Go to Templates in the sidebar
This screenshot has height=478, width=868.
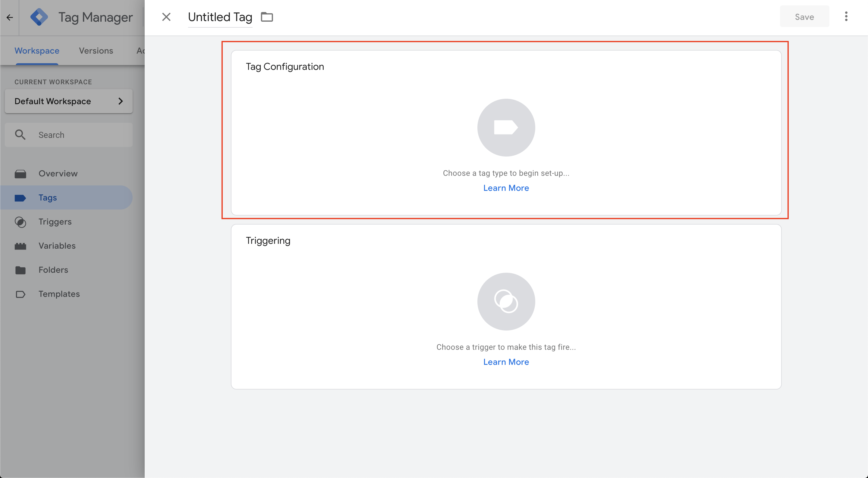(x=59, y=294)
